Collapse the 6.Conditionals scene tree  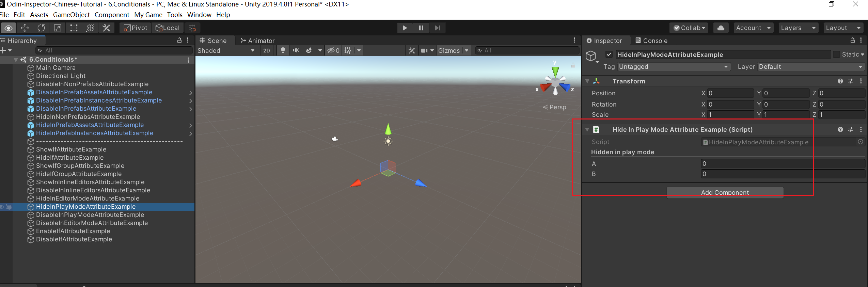click(16, 60)
